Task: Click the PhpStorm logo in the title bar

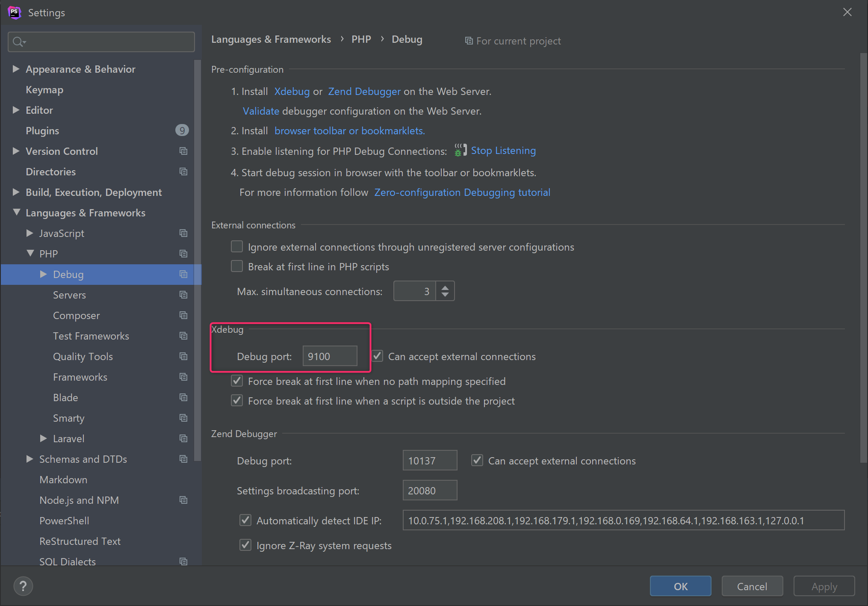Action: pos(14,12)
